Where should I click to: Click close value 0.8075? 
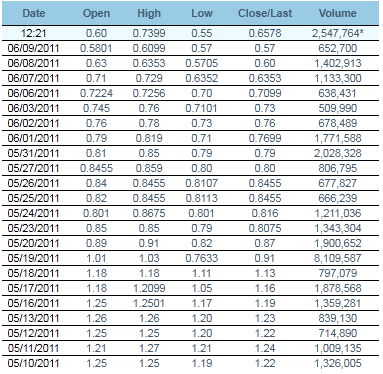click(x=265, y=228)
